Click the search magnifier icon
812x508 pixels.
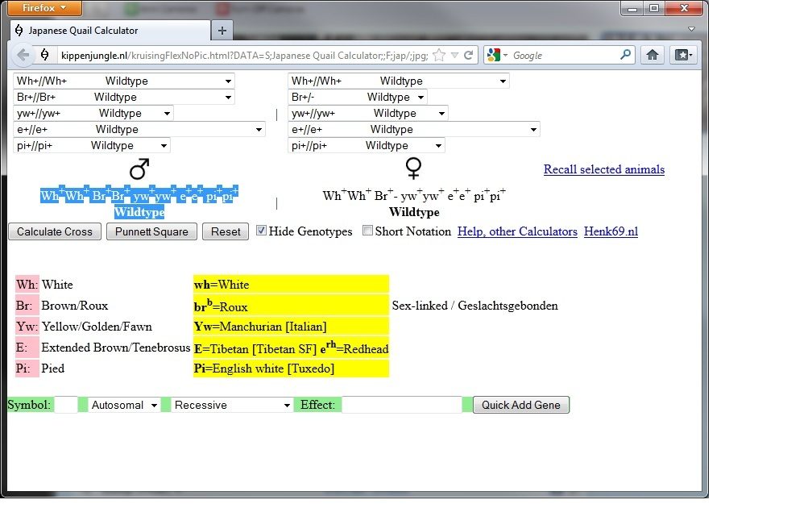[x=626, y=55]
